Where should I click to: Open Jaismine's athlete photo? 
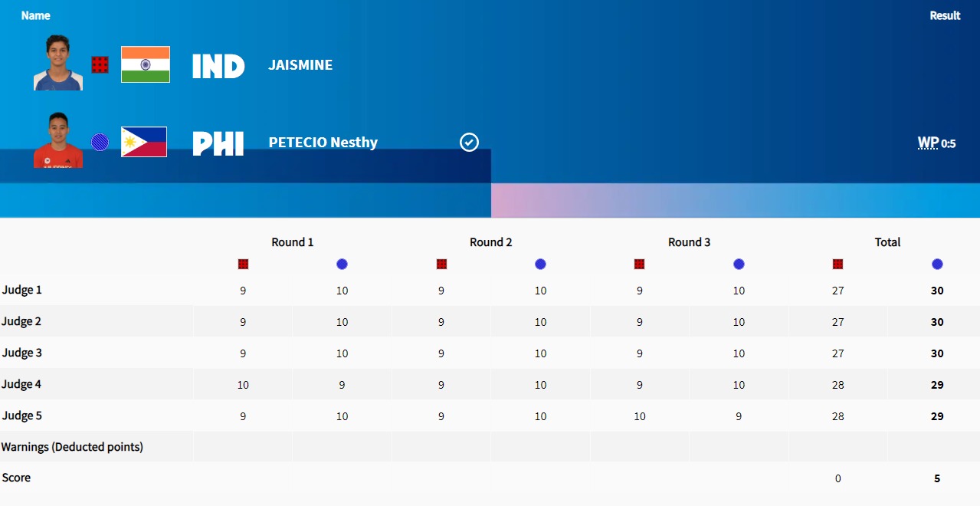click(x=58, y=63)
